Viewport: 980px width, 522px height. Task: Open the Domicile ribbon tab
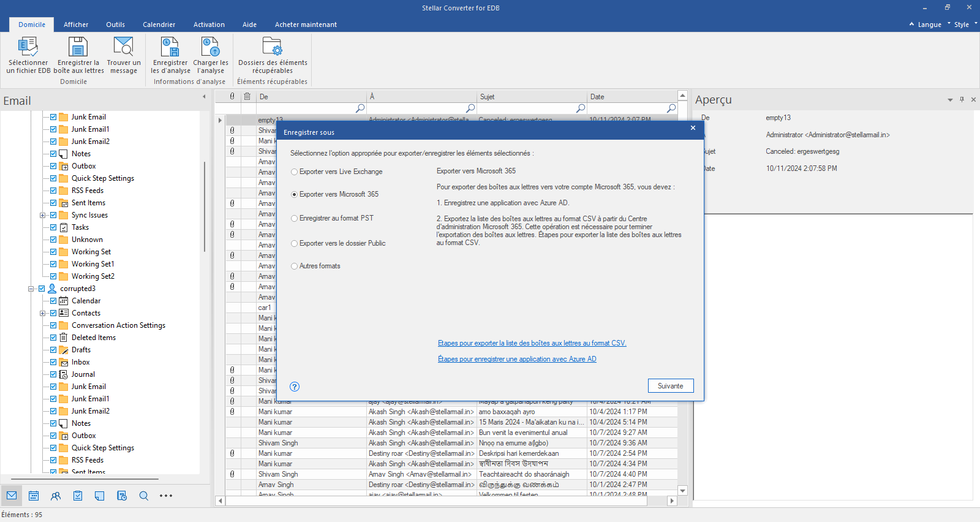pyautogui.click(x=32, y=25)
